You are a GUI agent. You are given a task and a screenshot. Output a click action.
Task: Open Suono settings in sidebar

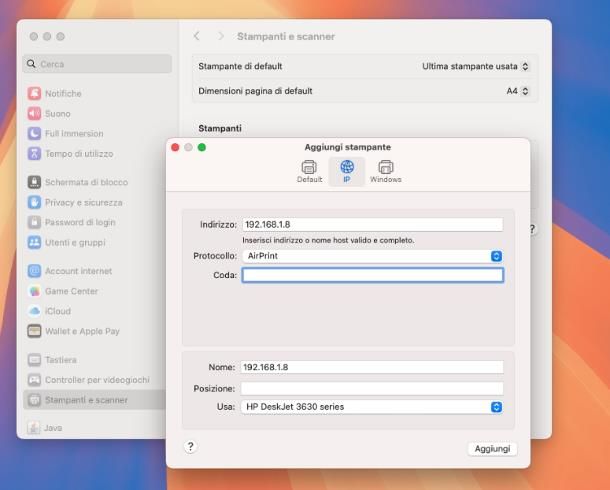pos(57,114)
